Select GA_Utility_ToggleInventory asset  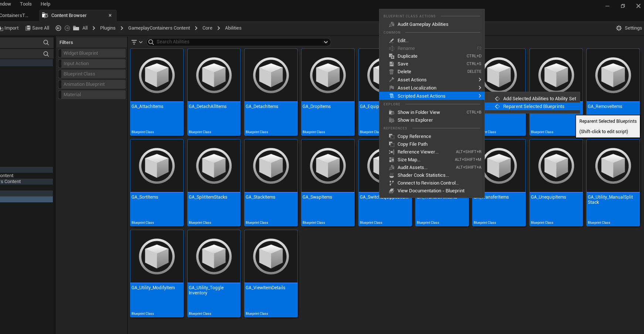click(x=214, y=274)
